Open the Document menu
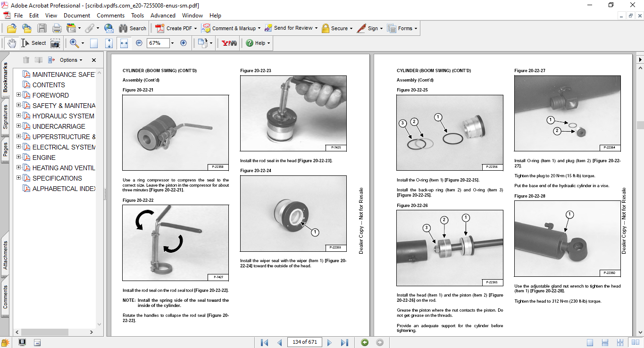Screen dimensions: 644x348 [x=77, y=16]
